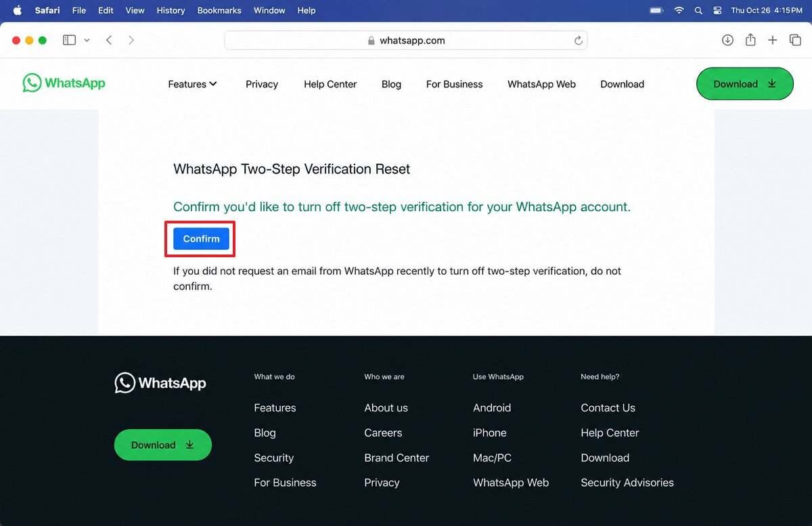This screenshot has height=526, width=812.
Task: Click the 'Use WhatsApp' footer heading
Action: coord(498,376)
